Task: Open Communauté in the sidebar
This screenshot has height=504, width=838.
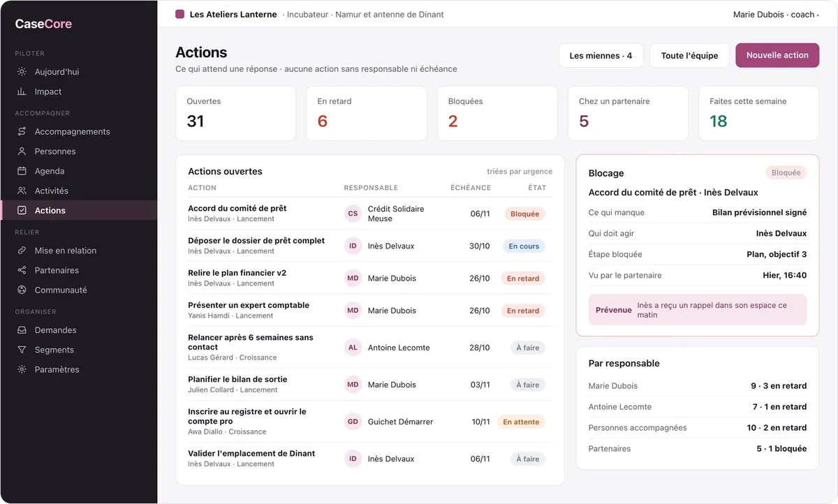Action: 78,290
